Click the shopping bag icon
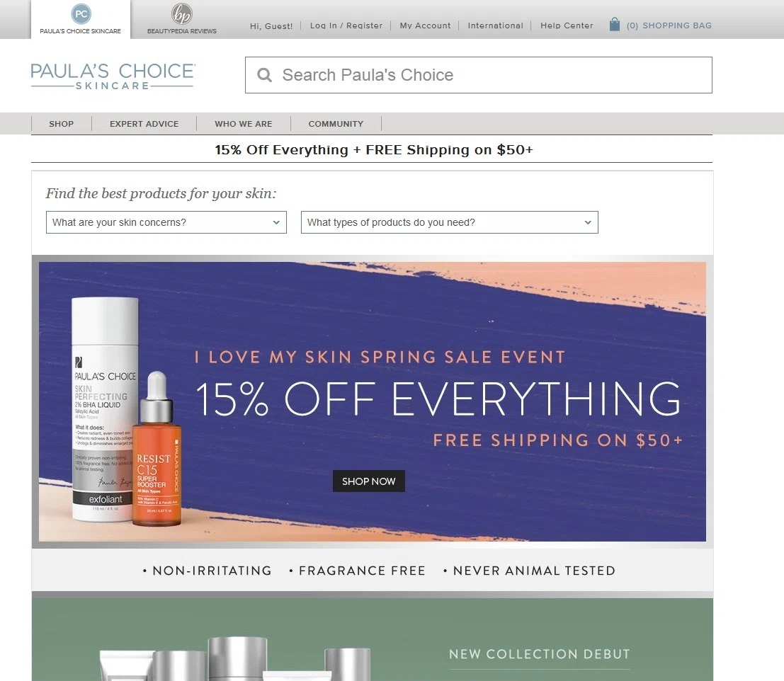This screenshot has width=784, height=681. pyautogui.click(x=615, y=24)
